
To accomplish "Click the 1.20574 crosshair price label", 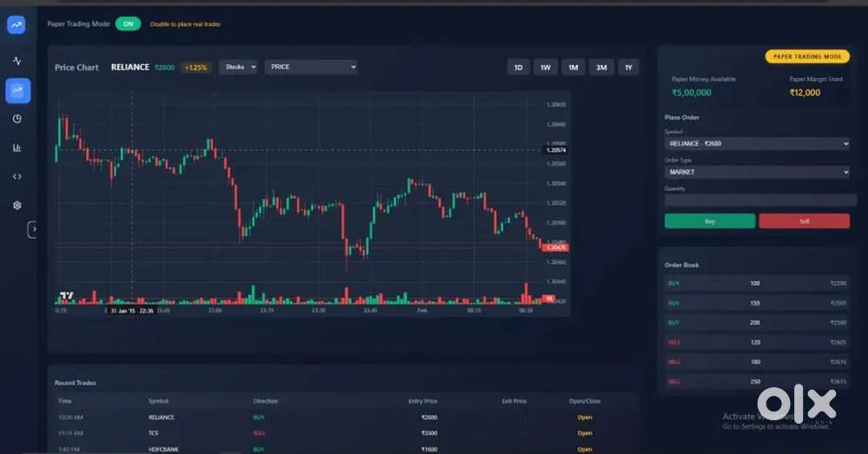I will click(556, 150).
